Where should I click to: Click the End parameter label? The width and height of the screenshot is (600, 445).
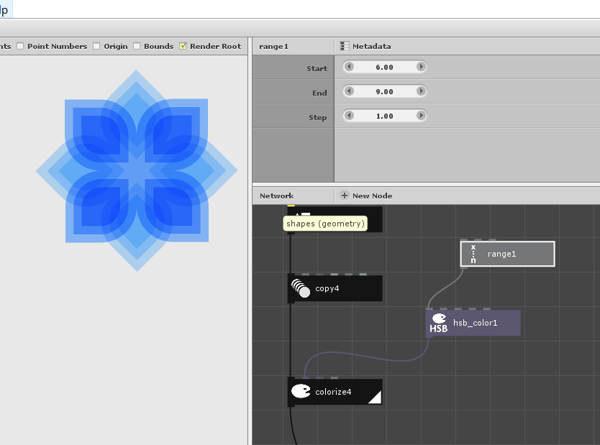click(x=320, y=93)
